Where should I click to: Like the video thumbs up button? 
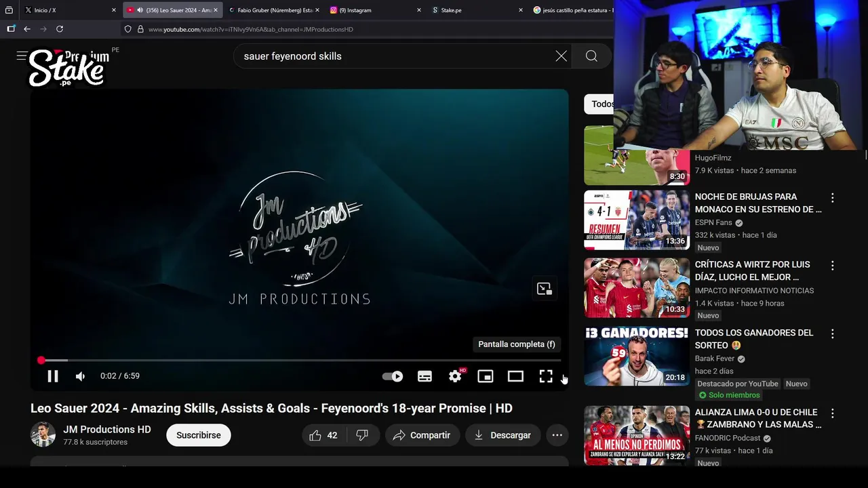(323, 435)
